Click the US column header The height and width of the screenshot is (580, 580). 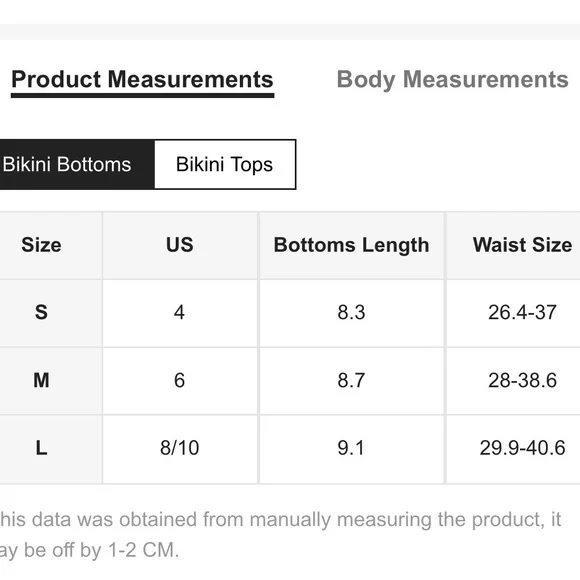point(180,245)
